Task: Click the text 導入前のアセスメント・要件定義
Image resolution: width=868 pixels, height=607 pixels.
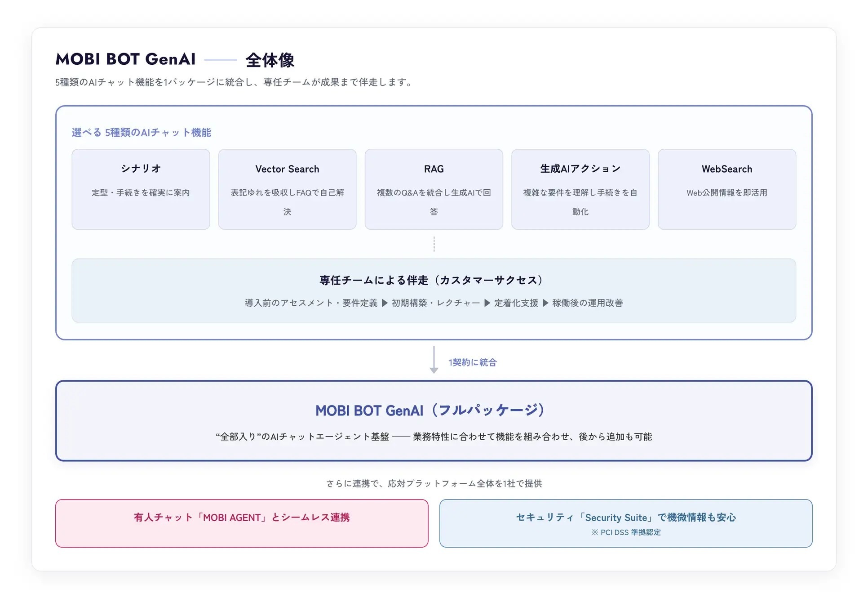Action: coord(311,303)
